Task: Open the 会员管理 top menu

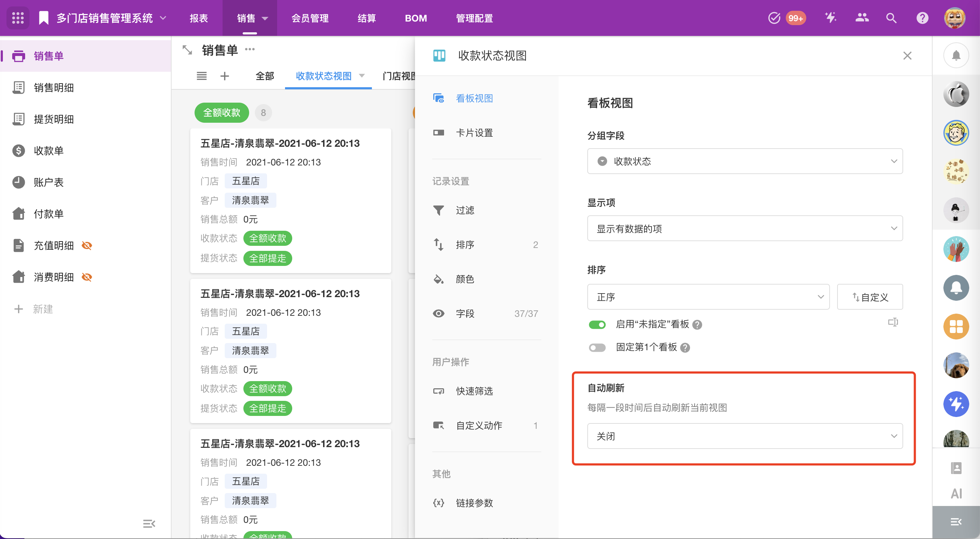Action: coord(310,18)
